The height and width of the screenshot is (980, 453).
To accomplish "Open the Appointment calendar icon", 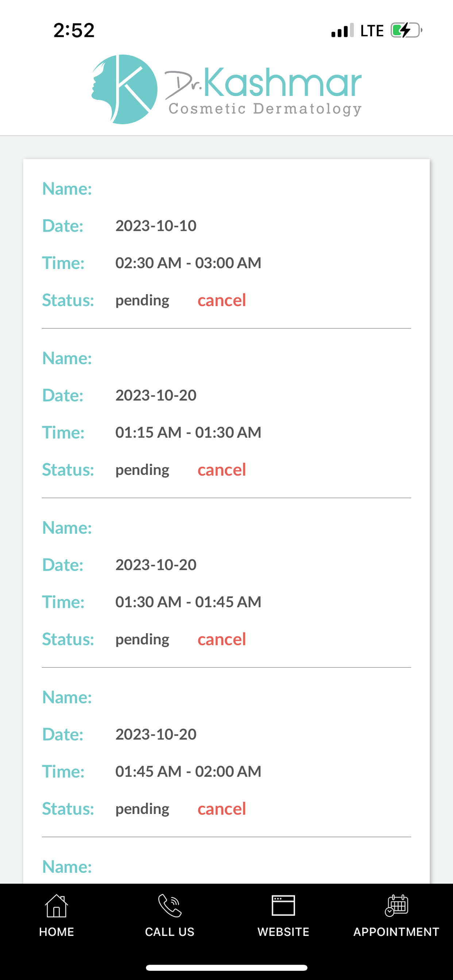I will (396, 905).
